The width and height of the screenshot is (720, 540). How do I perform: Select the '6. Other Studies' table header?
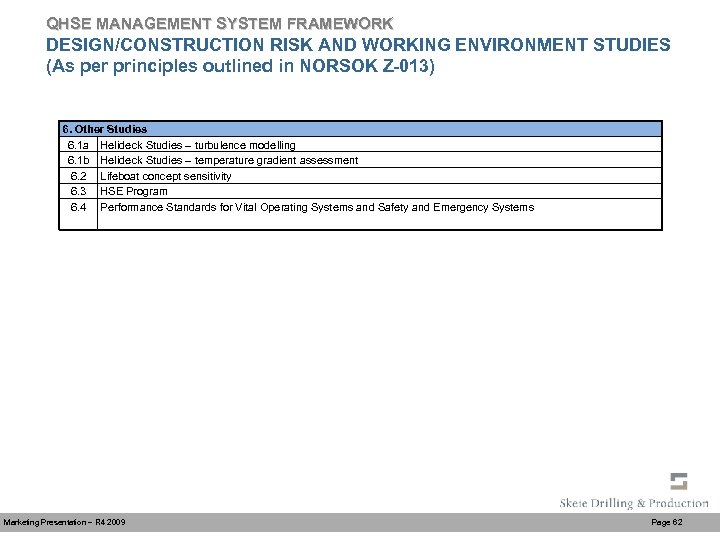tap(360, 129)
